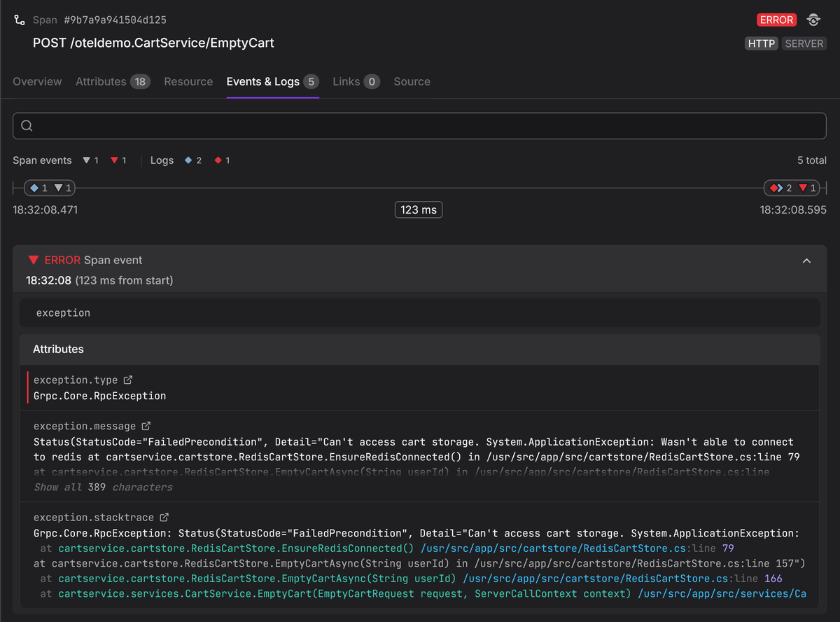The width and height of the screenshot is (840, 622).
Task: Click into the events search input field
Action: (x=420, y=126)
